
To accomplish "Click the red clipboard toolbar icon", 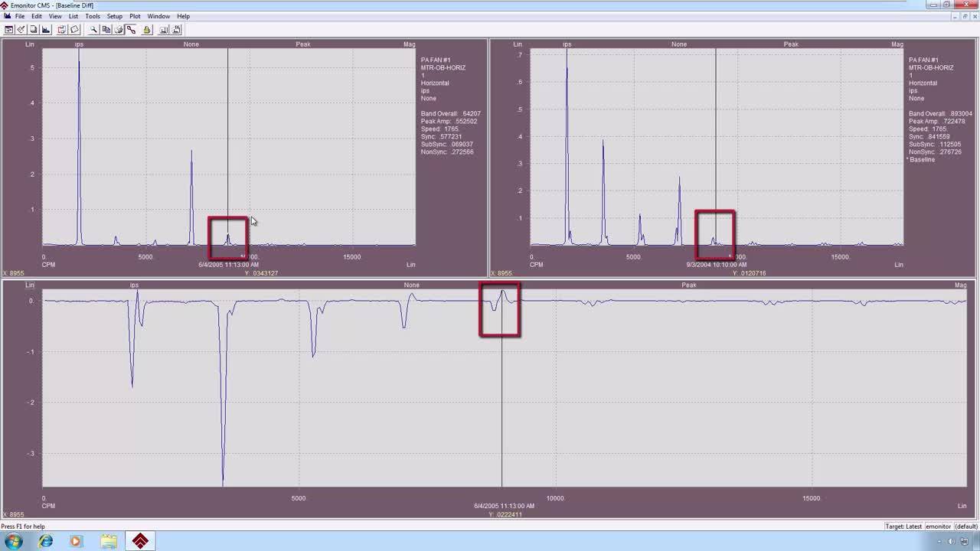I will tap(61, 30).
